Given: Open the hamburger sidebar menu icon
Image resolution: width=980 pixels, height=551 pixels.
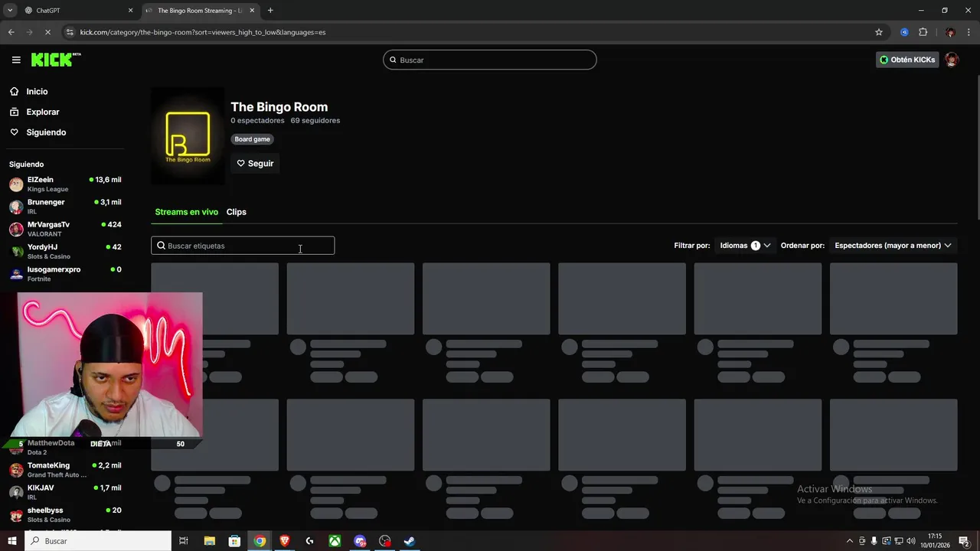Looking at the screenshot, I should (x=16, y=60).
